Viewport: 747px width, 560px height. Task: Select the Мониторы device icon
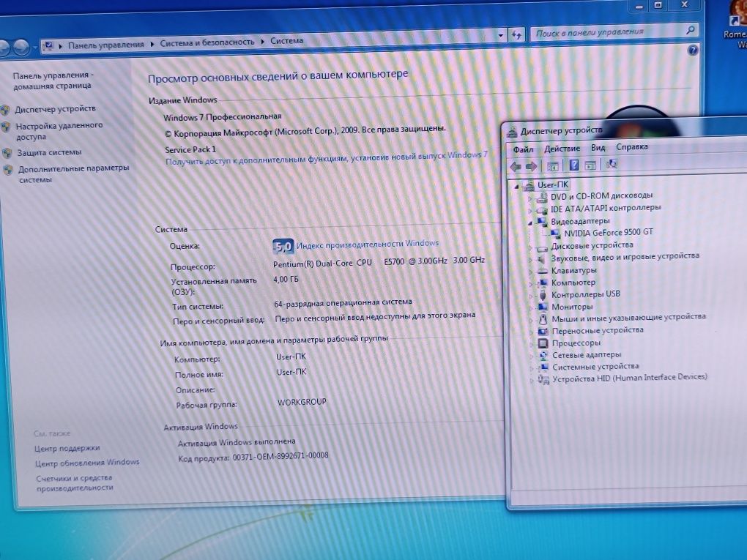543,307
